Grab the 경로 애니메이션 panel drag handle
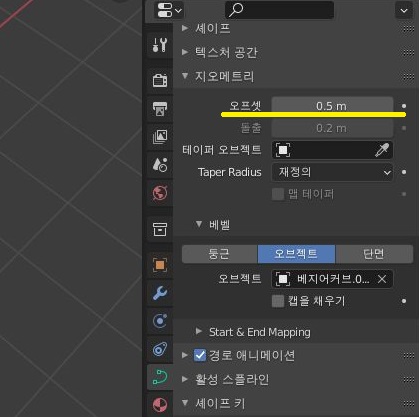The height and width of the screenshot is (417, 419). coord(408,356)
